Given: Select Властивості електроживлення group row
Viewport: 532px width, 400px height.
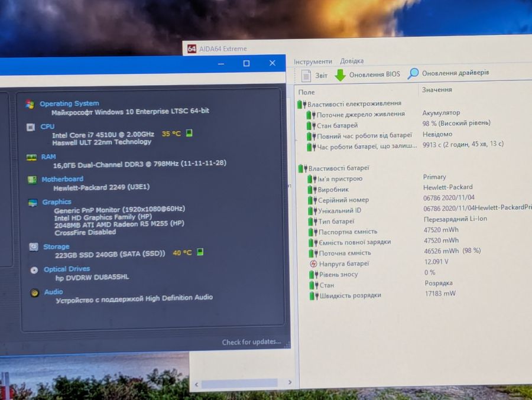Looking at the screenshot, I should (349, 103).
